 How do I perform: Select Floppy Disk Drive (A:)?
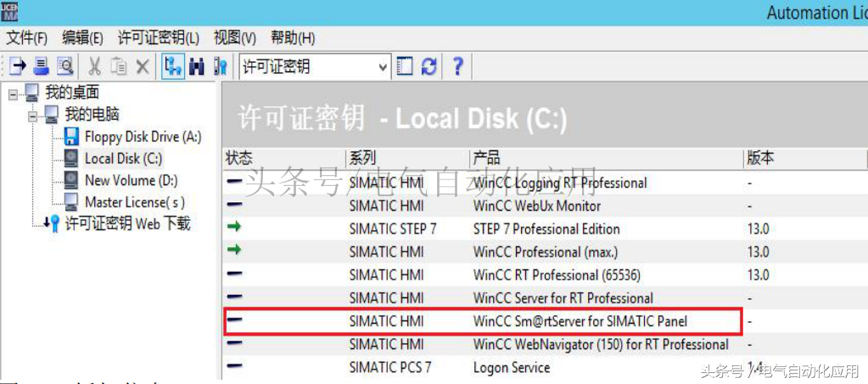tap(143, 136)
